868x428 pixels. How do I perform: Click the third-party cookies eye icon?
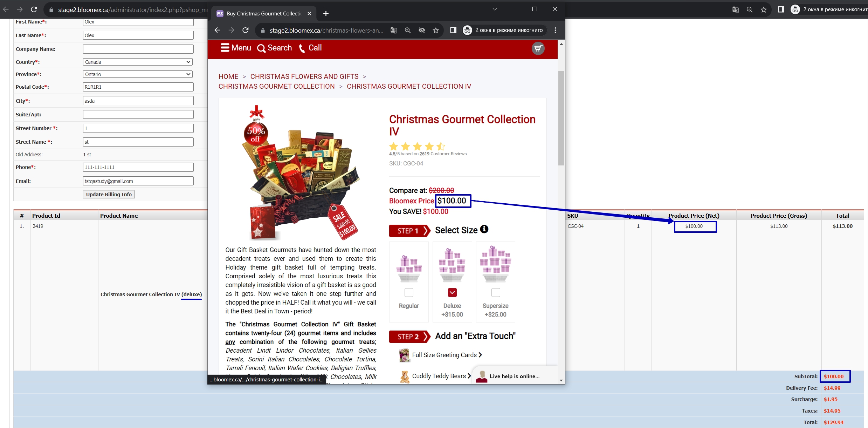coord(422,30)
